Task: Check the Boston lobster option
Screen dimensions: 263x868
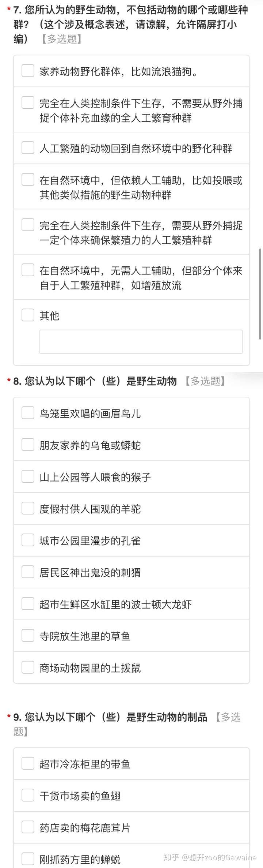Action: pyautogui.click(x=28, y=604)
